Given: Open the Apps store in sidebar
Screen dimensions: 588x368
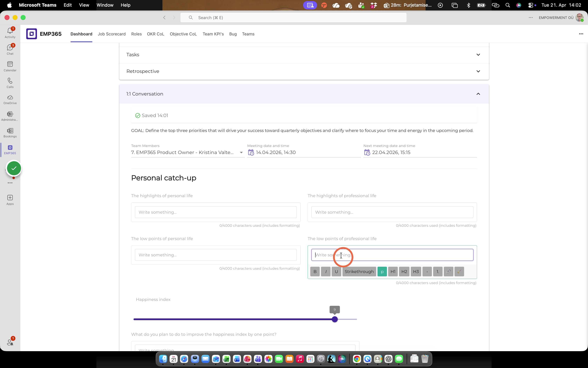Looking at the screenshot, I should (x=10, y=200).
